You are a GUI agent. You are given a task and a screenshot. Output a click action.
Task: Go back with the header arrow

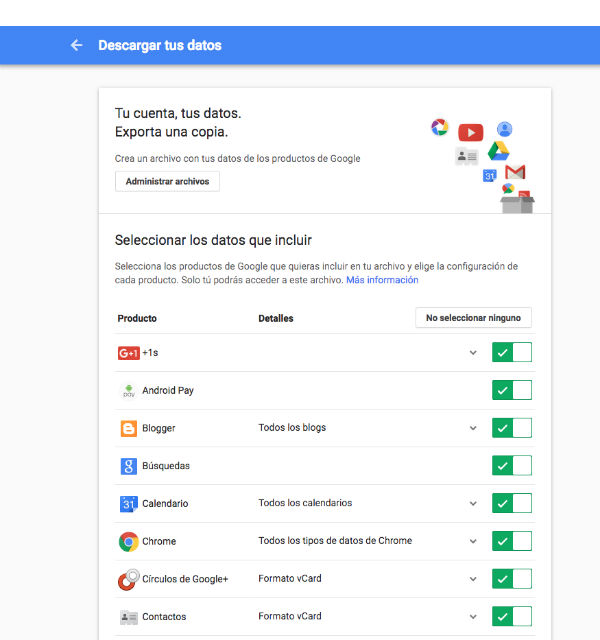click(76, 45)
